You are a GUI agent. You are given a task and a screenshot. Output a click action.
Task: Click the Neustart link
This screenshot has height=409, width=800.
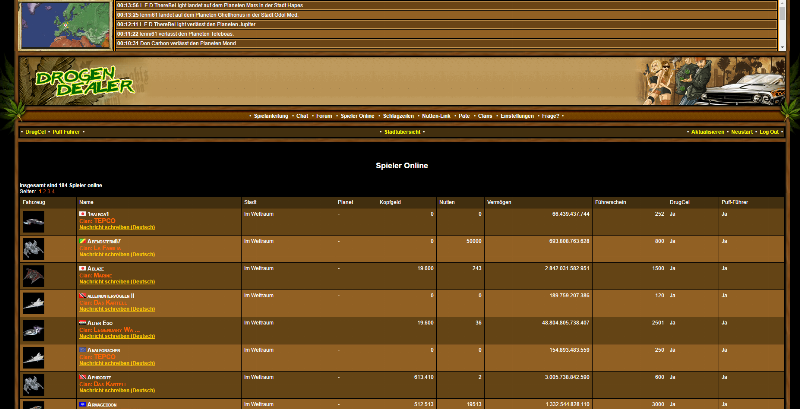point(742,132)
